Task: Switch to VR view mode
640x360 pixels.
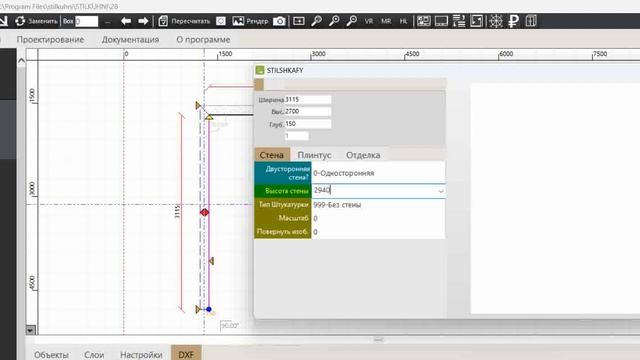Action: [x=369, y=21]
